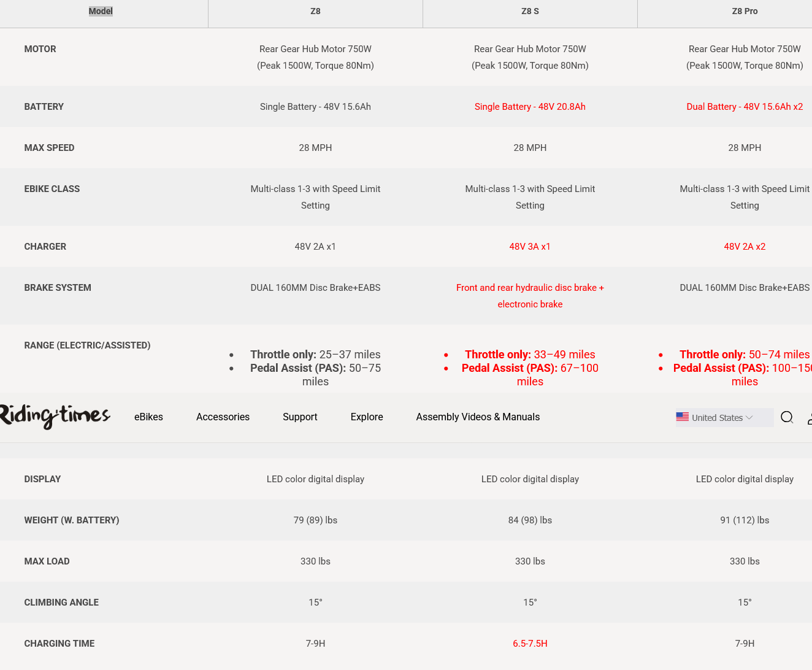
Task: Open the search magnifier icon
Action: click(787, 418)
